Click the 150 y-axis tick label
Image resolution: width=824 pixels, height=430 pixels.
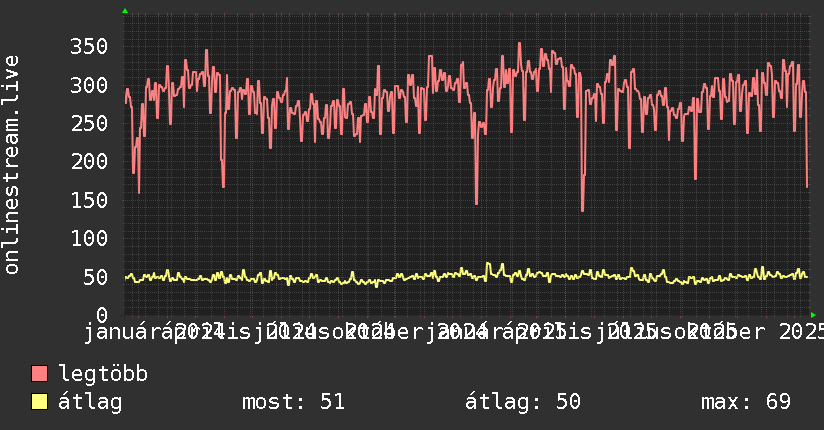(x=89, y=200)
